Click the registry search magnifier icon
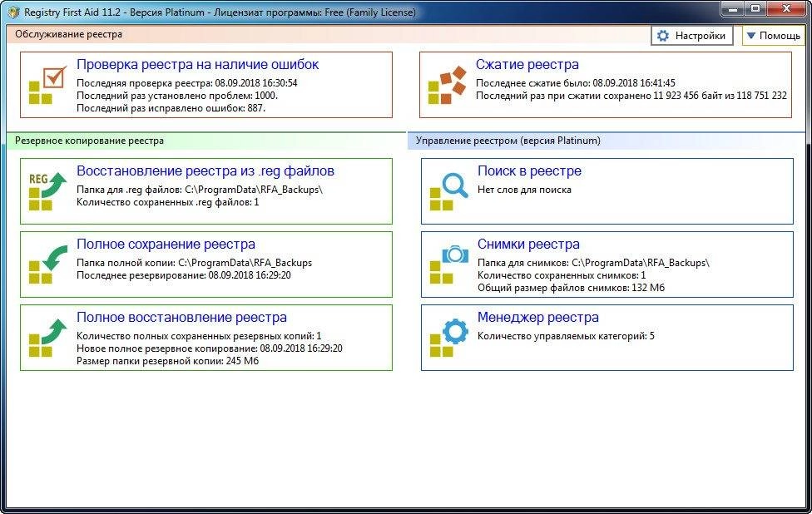Image resolution: width=812 pixels, height=514 pixels. tap(449, 191)
